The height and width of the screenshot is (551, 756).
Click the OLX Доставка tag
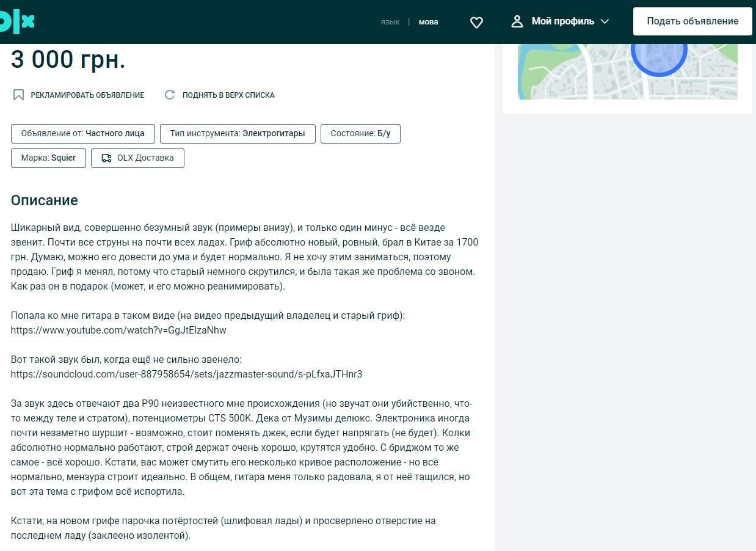(137, 158)
